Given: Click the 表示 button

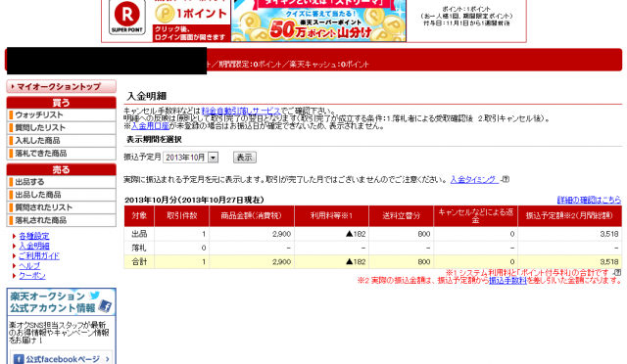Looking at the screenshot, I should tap(245, 158).
